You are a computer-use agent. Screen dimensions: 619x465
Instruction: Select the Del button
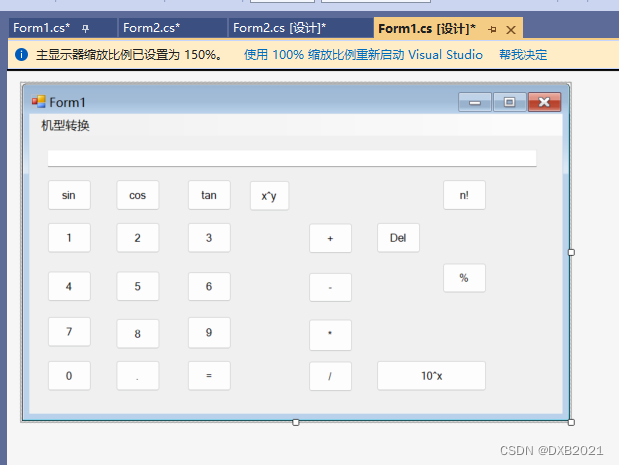tap(398, 238)
